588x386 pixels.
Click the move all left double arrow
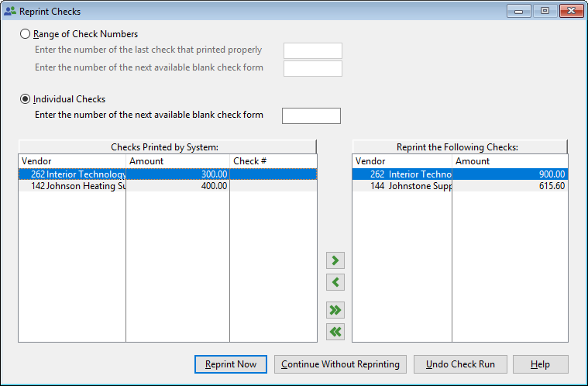pyautogui.click(x=335, y=332)
